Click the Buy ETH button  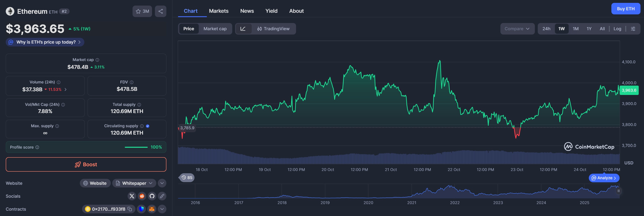[626, 9]
